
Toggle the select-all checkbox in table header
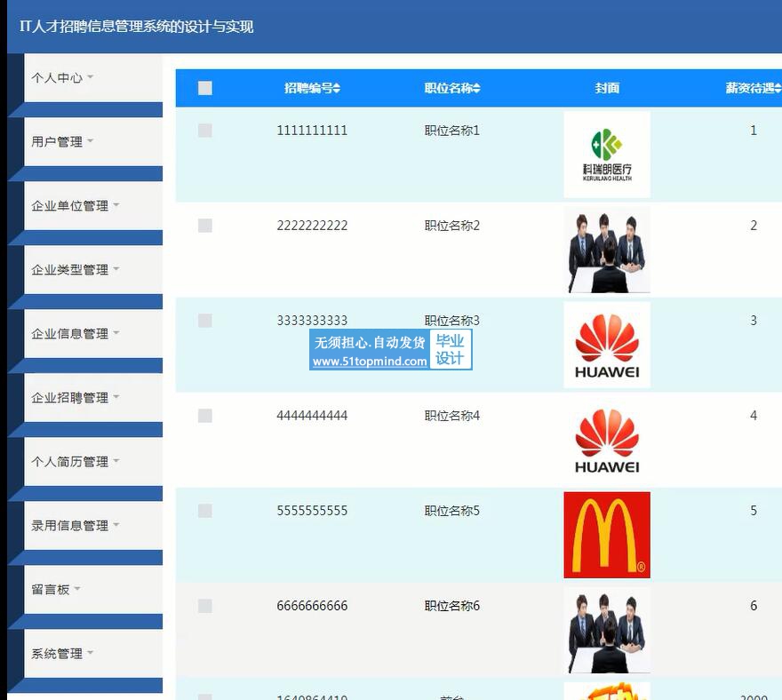205,88
